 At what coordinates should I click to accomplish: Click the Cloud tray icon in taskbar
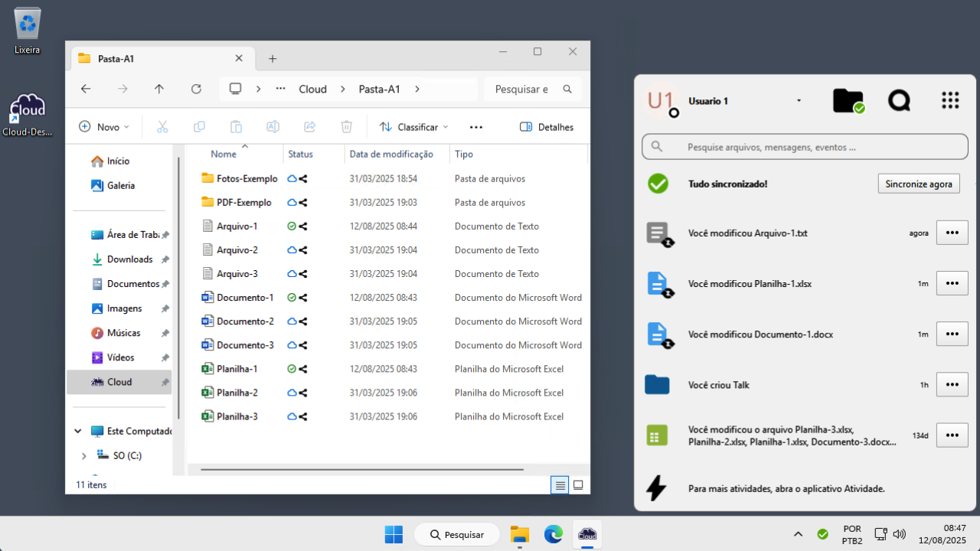click(822, 534)
